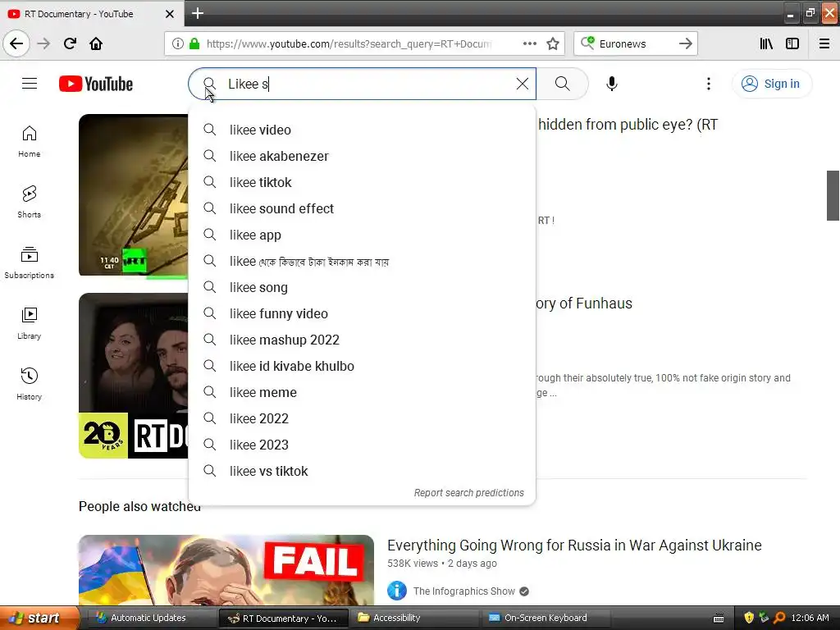Open the Firefox hamburger menu
The height and width of the screenshot is (630, 840).
point(824,43)
